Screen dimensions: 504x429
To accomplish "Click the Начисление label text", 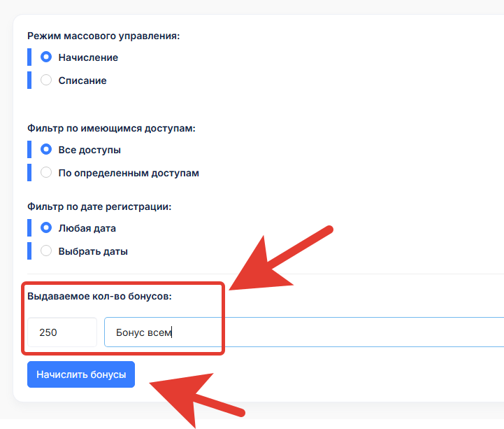I will [x=88, y=57].
